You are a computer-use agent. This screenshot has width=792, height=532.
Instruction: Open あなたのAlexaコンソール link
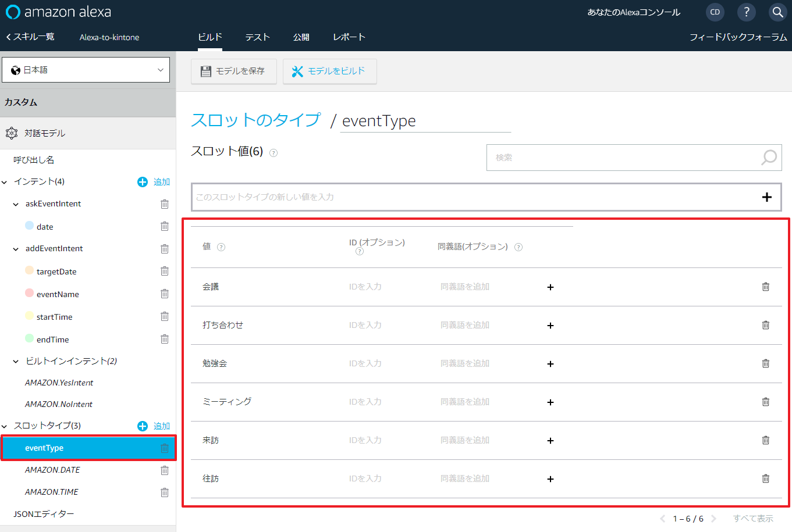634,12
